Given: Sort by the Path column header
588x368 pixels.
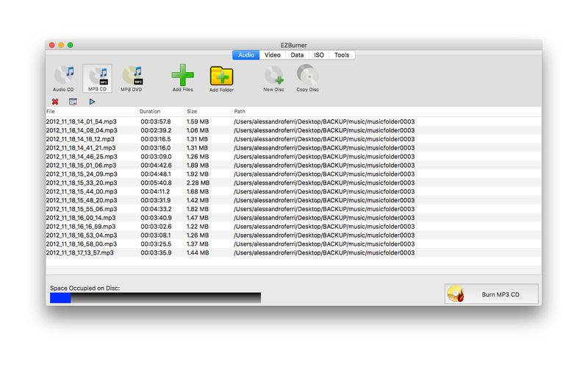Looking at the screenshot, I should [x=387, y=112].
